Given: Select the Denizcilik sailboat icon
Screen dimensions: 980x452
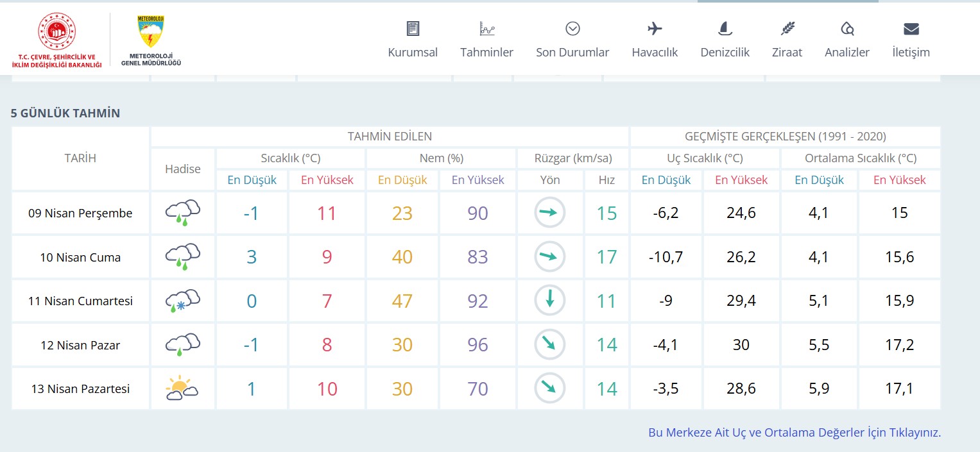Looking at the screenshot, I should coord(725,28).
